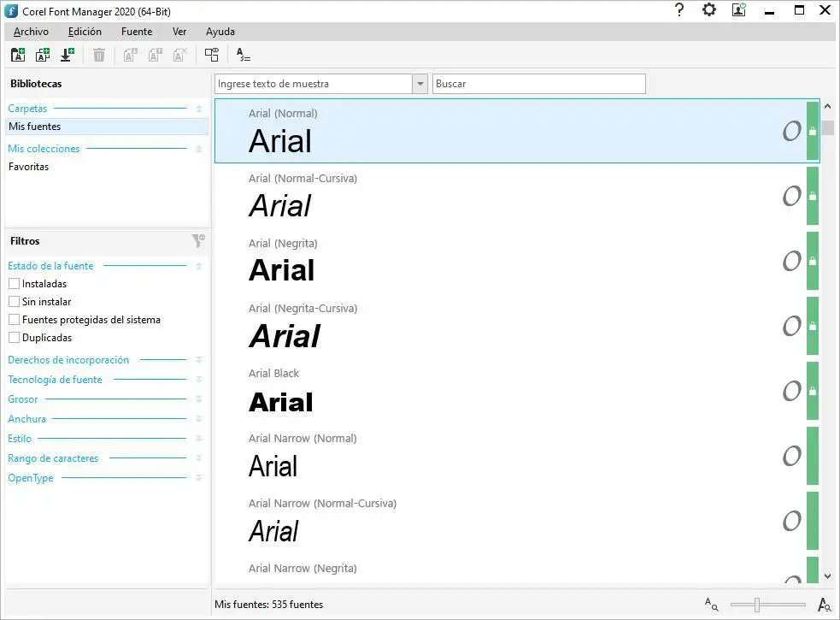Expand the Anchura filter section
This screenshot has height=620, width=840.
[199, 419]
